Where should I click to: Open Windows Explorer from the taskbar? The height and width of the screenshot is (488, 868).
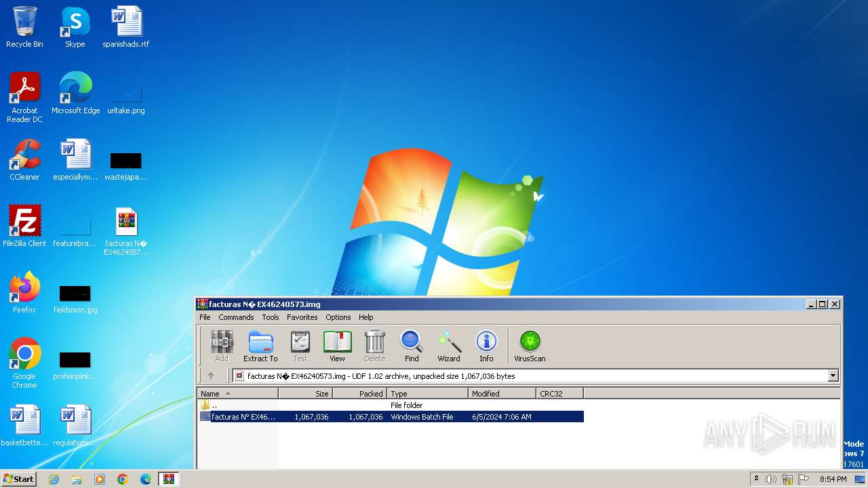[77, 479]
